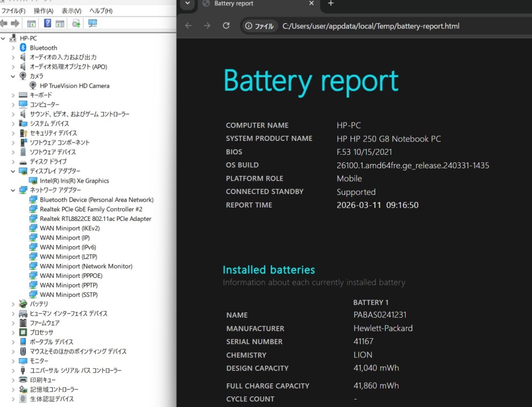Open the ファイル(F) menu

coord(13,11)
